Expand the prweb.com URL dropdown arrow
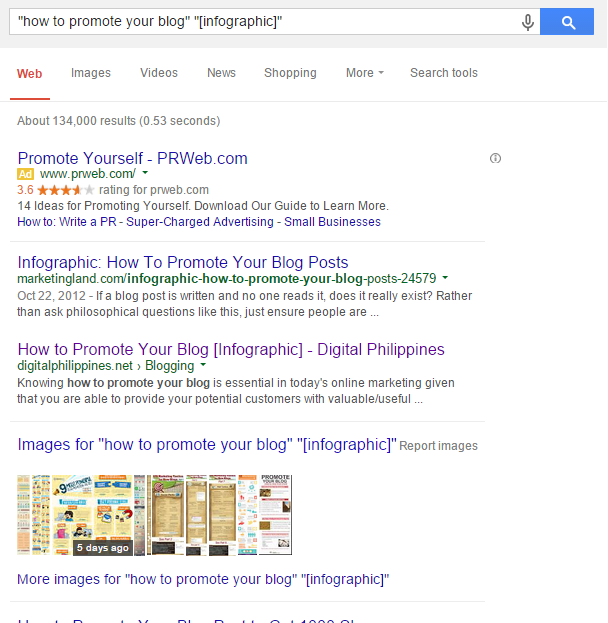Screen dimensions: 608x623 [x=145, y=173]
